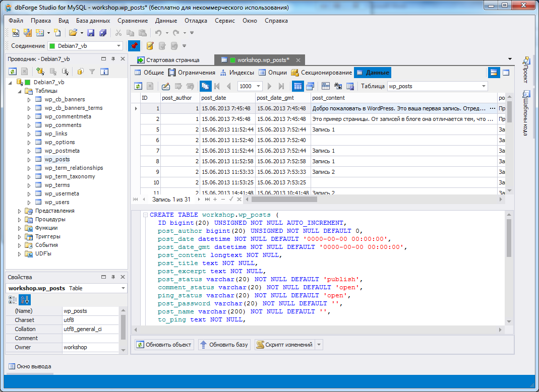Open the Окно вывода panel
This screenshot has height=392, width=539.
(x=30, y=366)
